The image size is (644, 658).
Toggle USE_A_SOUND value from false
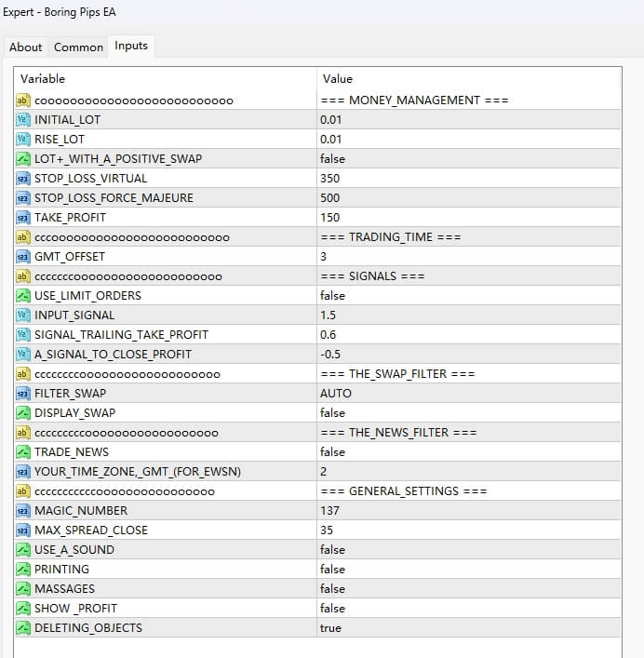(x=332, y=550)
